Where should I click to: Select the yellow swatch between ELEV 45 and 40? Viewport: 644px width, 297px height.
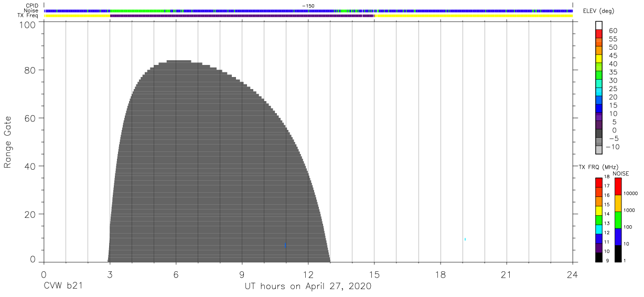pos(599,60)
